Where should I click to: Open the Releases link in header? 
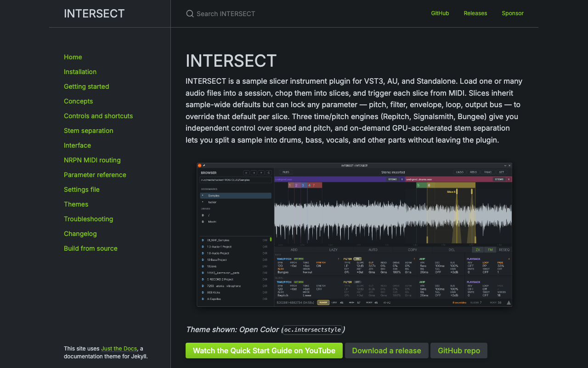pyautogui.click(x=475, y=13)
